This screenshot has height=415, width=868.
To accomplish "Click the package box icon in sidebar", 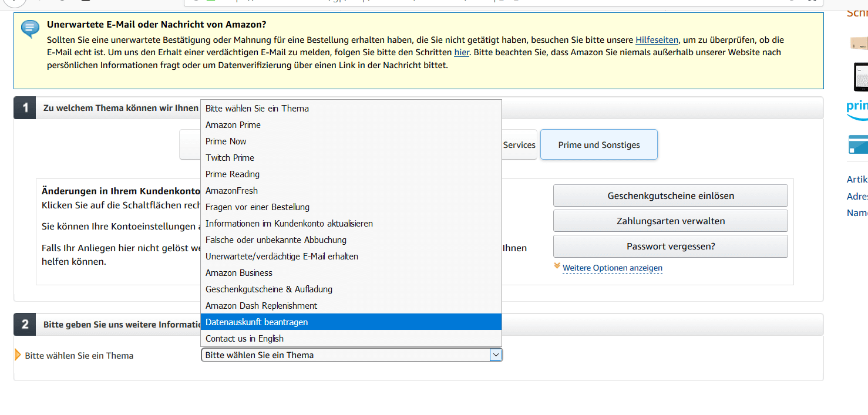I will pyautogui.click(x=859, y=43).
